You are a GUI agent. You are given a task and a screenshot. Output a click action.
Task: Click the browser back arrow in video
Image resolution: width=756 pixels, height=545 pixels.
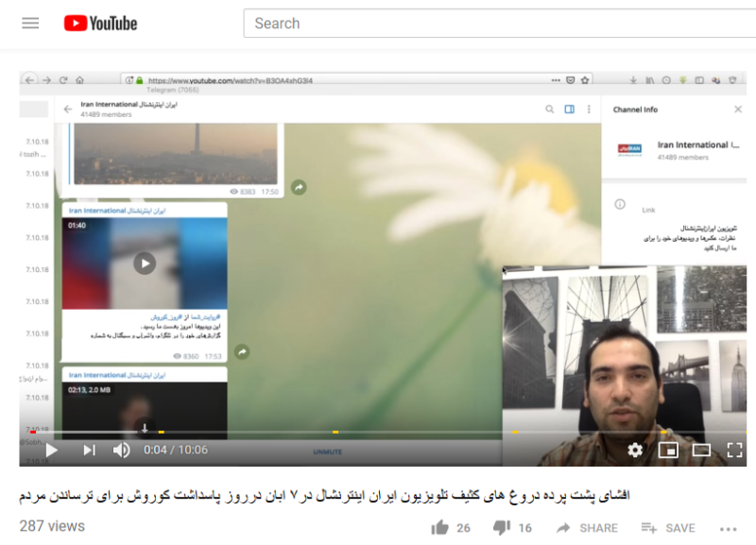29,80
